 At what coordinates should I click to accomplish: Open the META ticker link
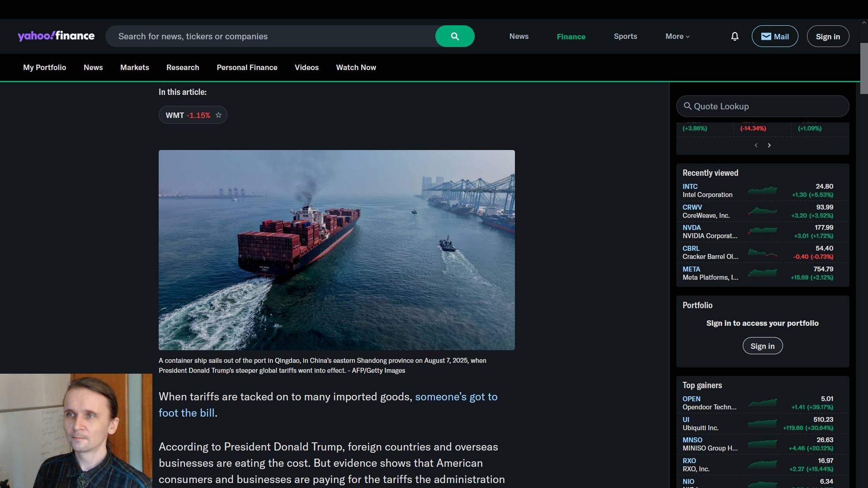(x=691, y=269)
